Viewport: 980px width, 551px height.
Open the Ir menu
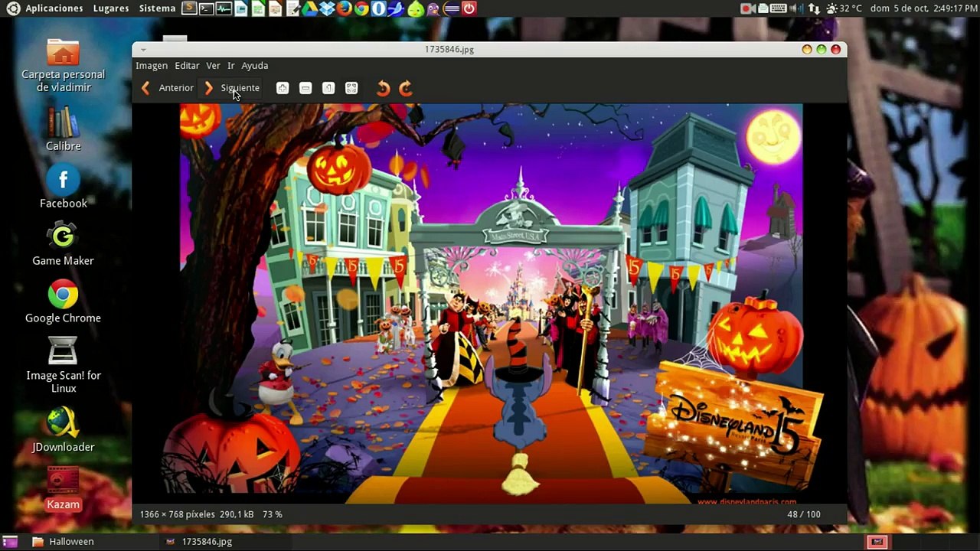coord(230,66)
